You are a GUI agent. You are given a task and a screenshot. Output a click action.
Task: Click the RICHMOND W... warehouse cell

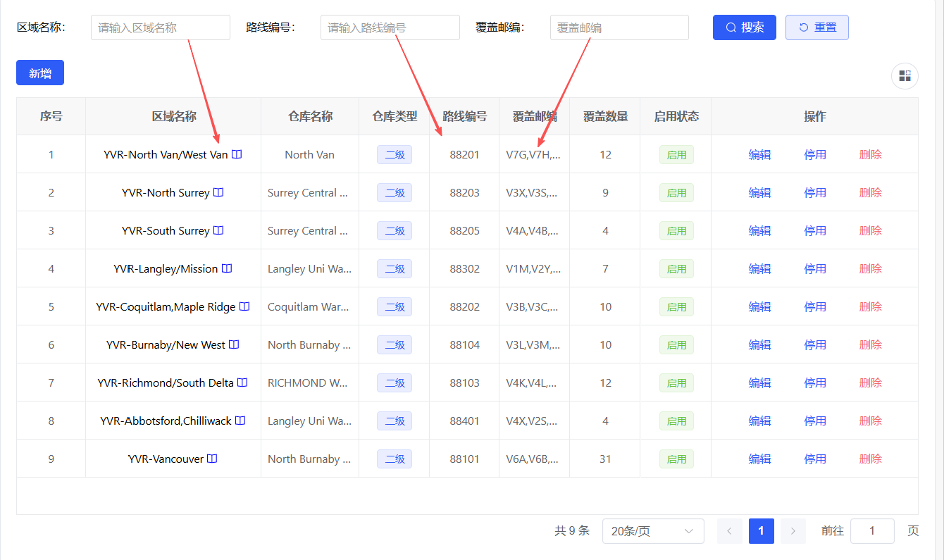pyautogui.click(x=310, y=382)
